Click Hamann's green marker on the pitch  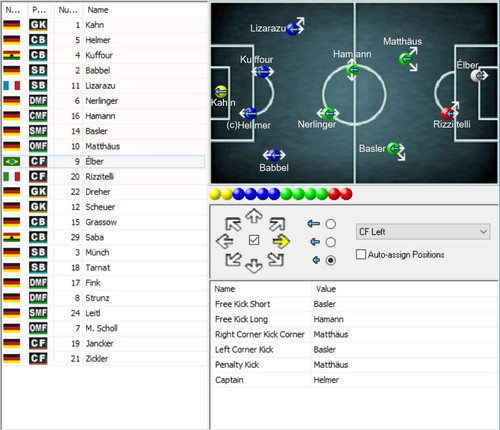[352, 70]
